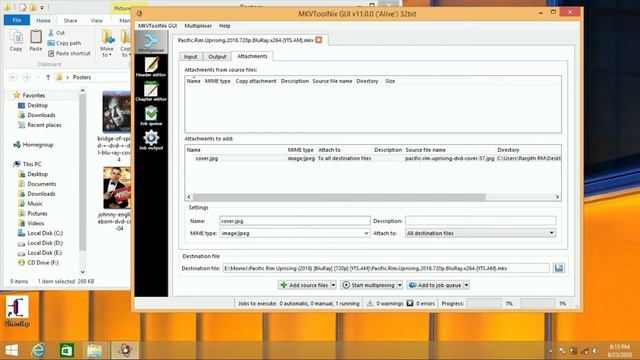Click the first progress bar in status bar

tap(484, 303)
